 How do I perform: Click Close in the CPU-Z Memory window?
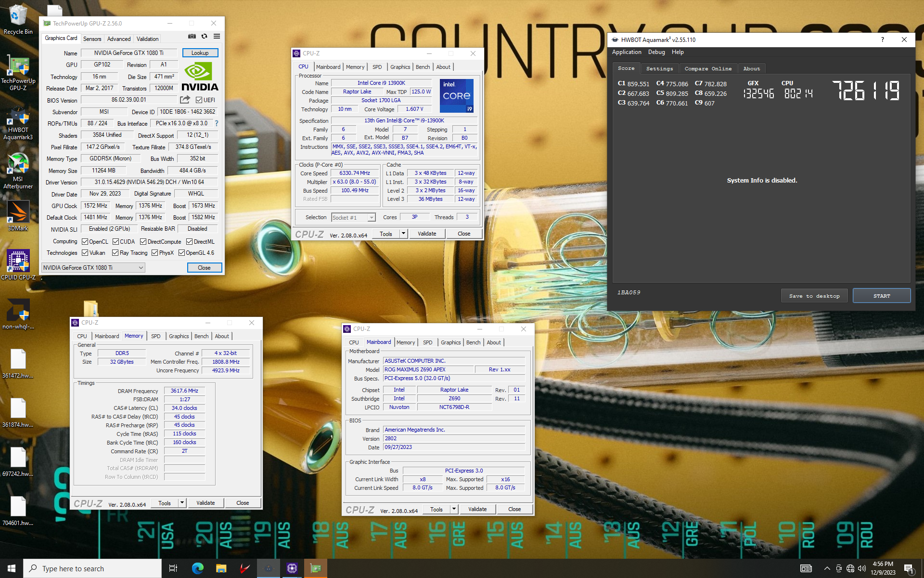click(243, 503)
